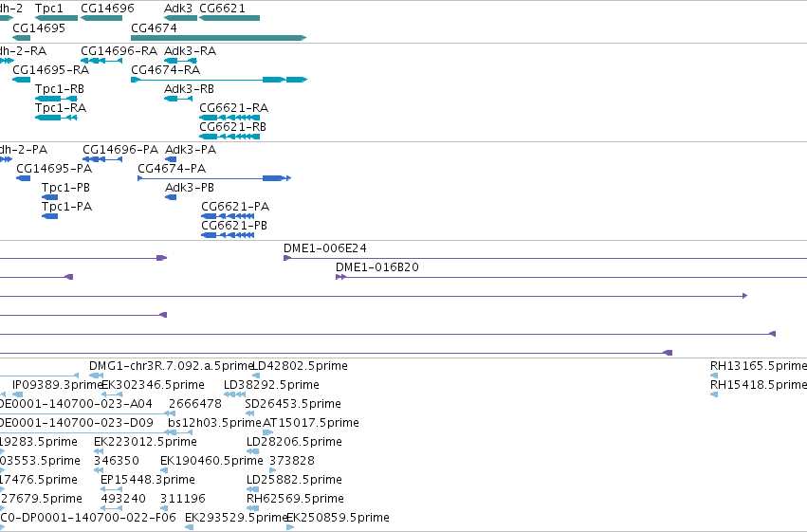Select EST EK302346.5prime
This screenshot has width=807, height=532.
(x=153, y=385)
